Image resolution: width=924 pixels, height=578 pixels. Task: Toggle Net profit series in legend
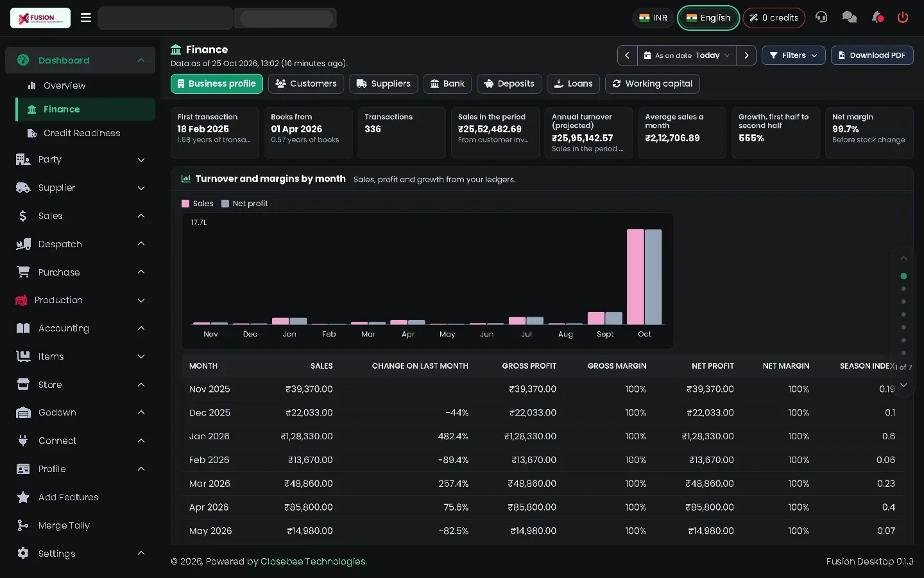244,204
